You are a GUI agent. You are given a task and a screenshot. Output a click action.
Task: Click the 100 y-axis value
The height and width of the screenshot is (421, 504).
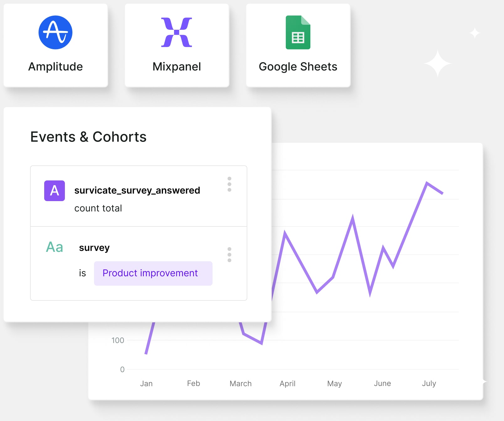(x=118, y=340)
